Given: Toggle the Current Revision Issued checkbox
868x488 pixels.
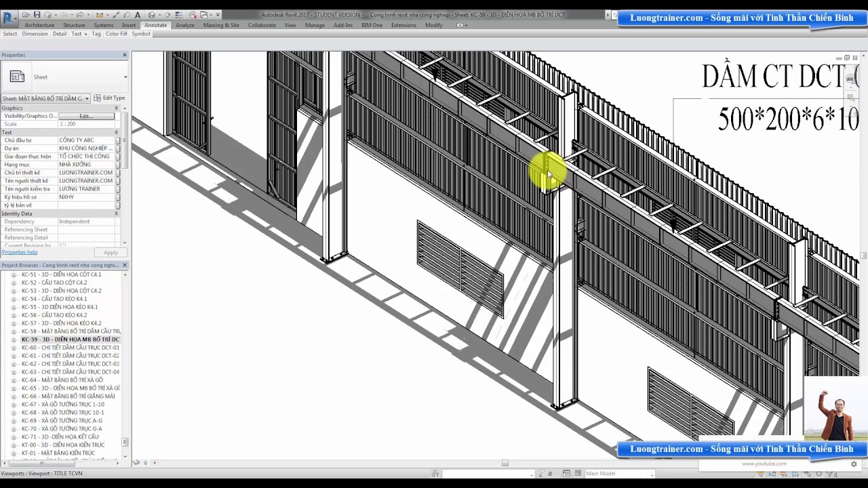Looking at the screenshot, I should pos(62,246).
